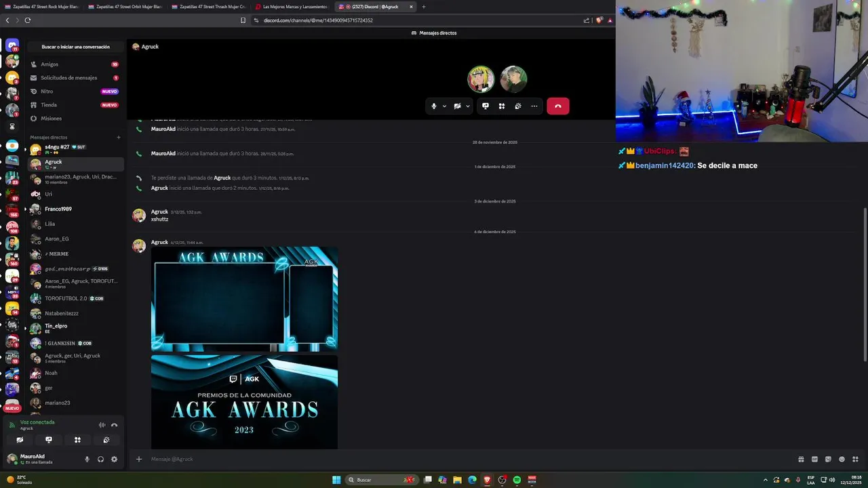Viewport: 868px width, 488px height.
Task: Open soundboard in voice connected panel
Action: pyautogui.click(x=106, y=440)
